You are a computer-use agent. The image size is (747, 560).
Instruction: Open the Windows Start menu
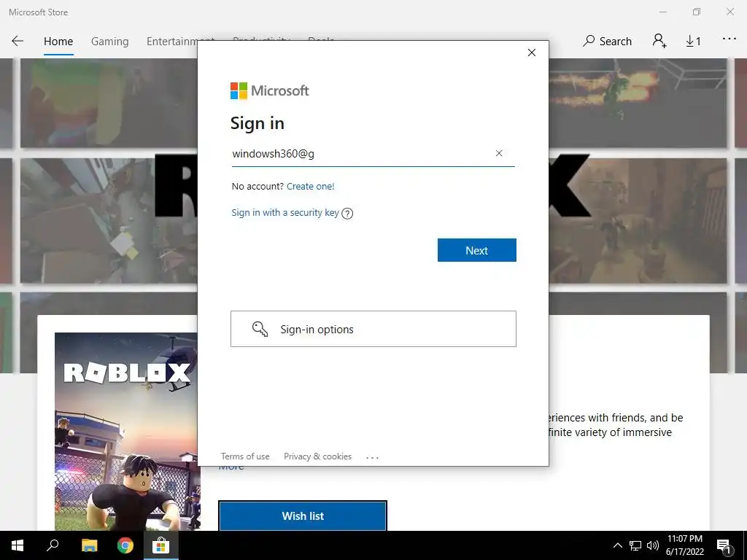pos(18,545)
